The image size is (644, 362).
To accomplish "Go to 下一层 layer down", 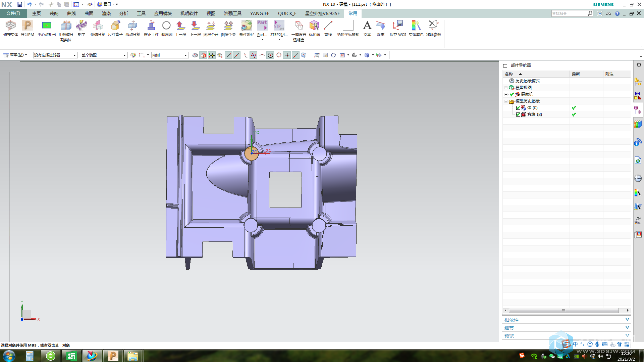I will point(195,26).
